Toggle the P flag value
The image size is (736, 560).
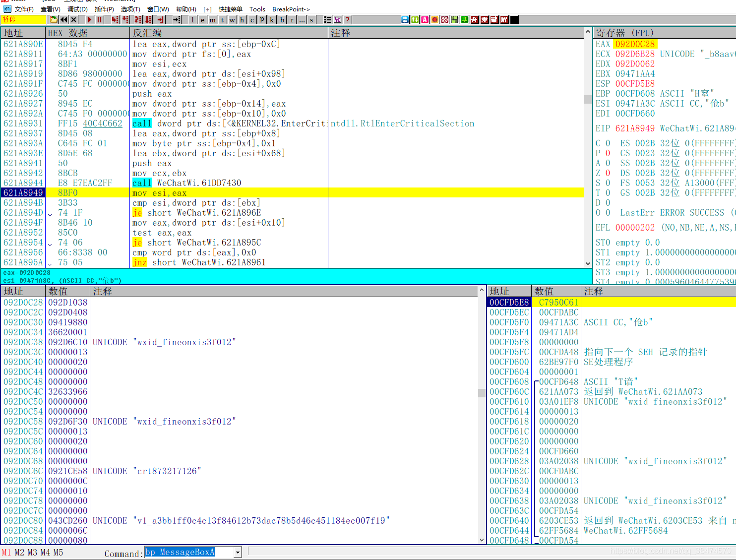pyautogui.click(x=608, y=153)
